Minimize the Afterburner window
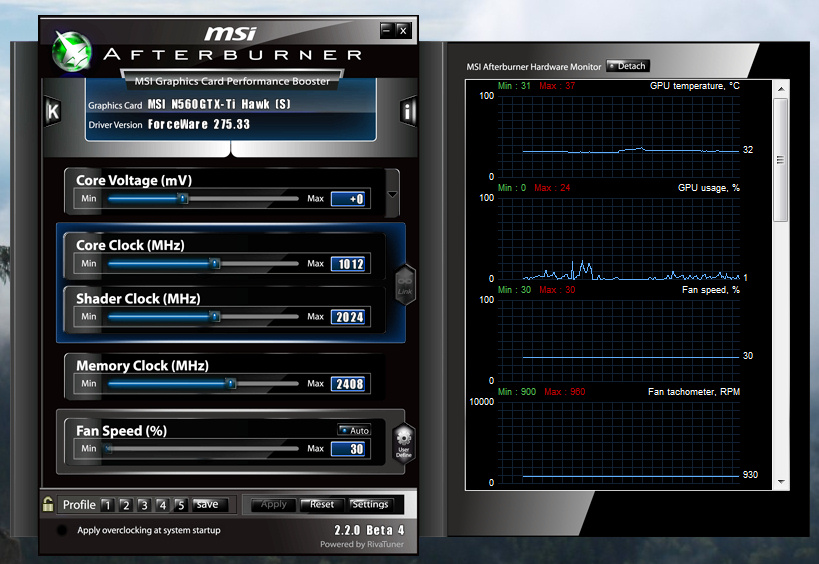The image size is (819, 564). 387,30
